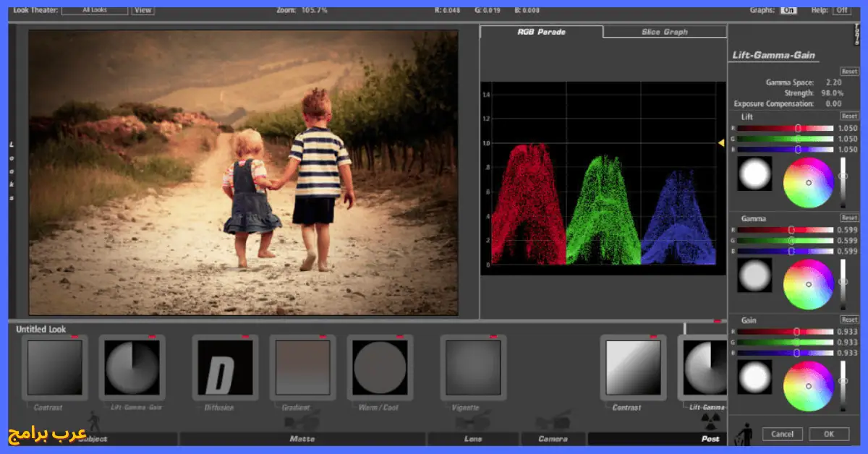Click the Exposure Compensation 0.00 value

[x=833, y=104]
